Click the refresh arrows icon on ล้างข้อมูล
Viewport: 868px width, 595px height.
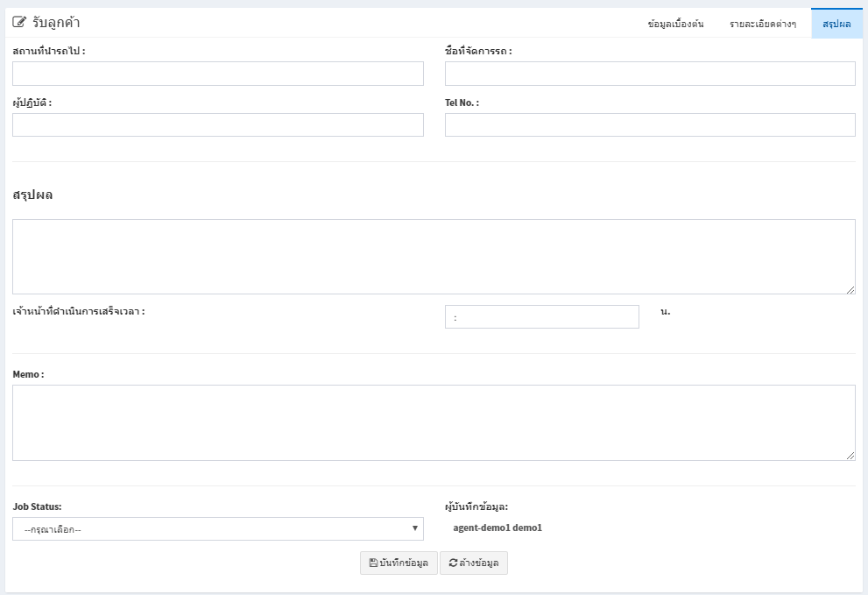click(x=453, y=563)
